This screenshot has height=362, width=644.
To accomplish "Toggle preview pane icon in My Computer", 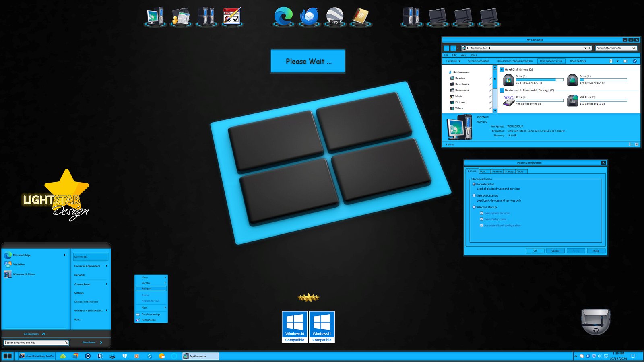I will tap(625, 61).
